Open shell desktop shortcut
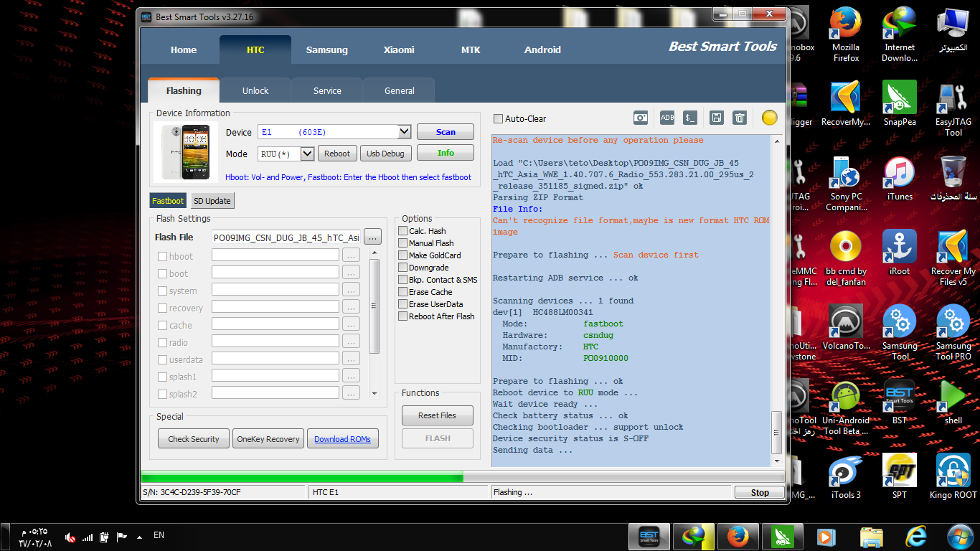 (953, 402)
